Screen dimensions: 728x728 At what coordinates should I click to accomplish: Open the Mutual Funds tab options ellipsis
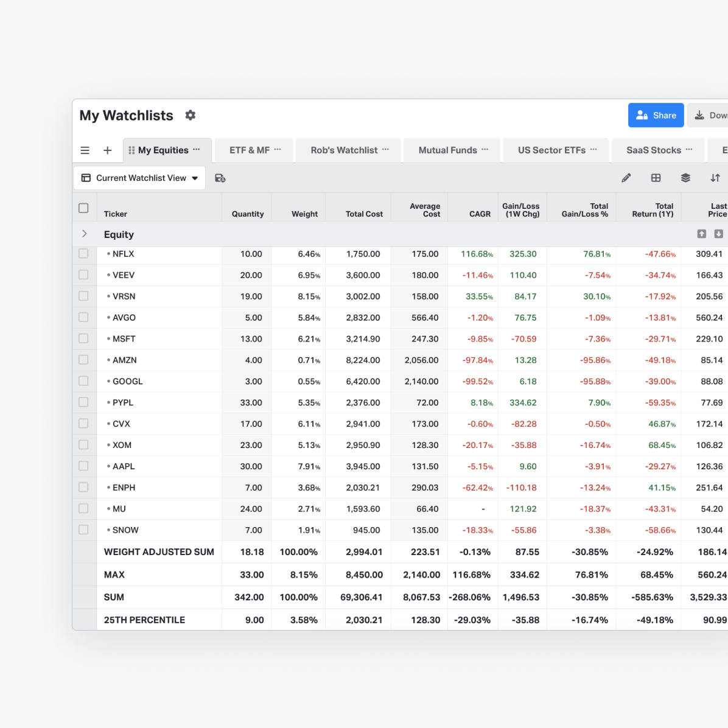point(485,150)
